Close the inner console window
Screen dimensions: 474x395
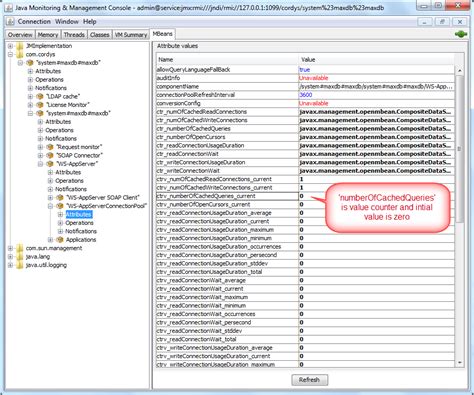point(460,22)
